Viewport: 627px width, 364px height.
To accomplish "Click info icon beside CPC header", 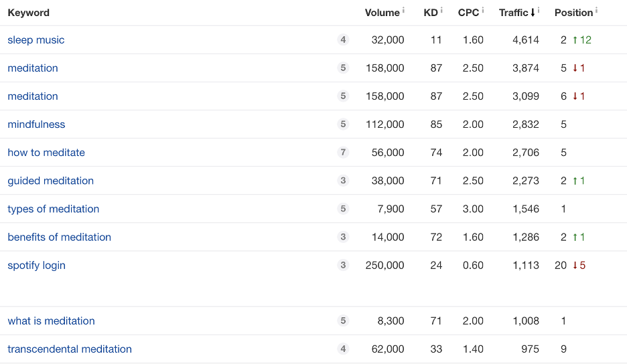I will 483,11.
